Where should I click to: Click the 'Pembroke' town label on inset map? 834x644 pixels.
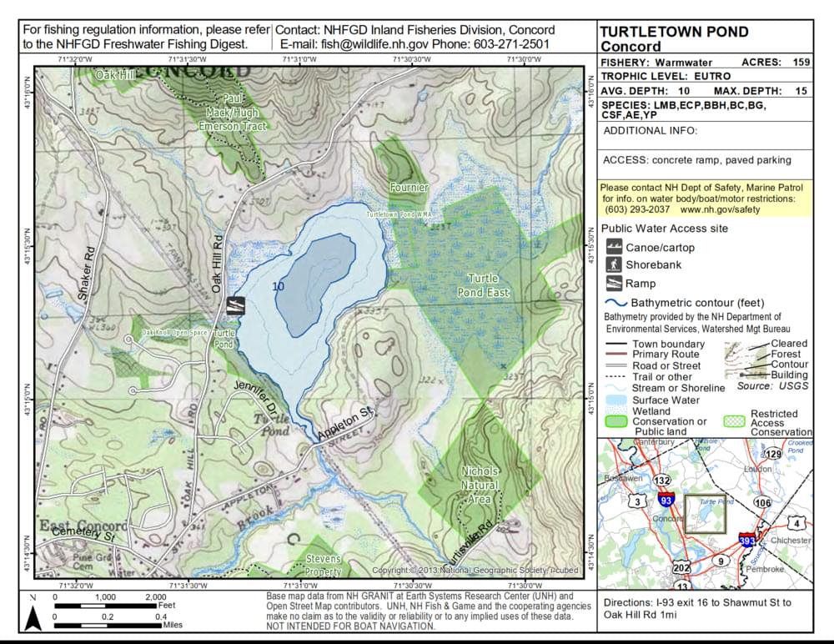pos(765,568)
